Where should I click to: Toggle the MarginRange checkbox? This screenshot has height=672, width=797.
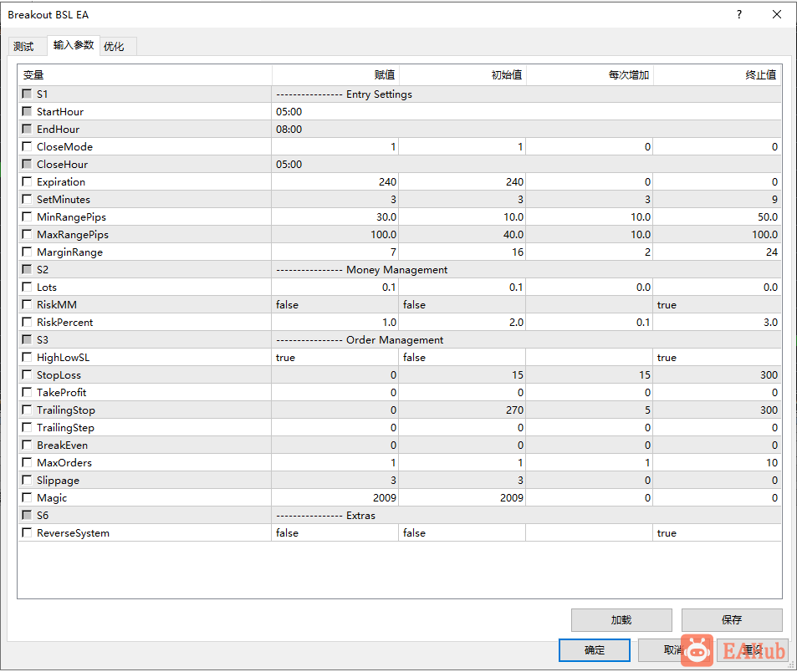click(x=27, y=252)
